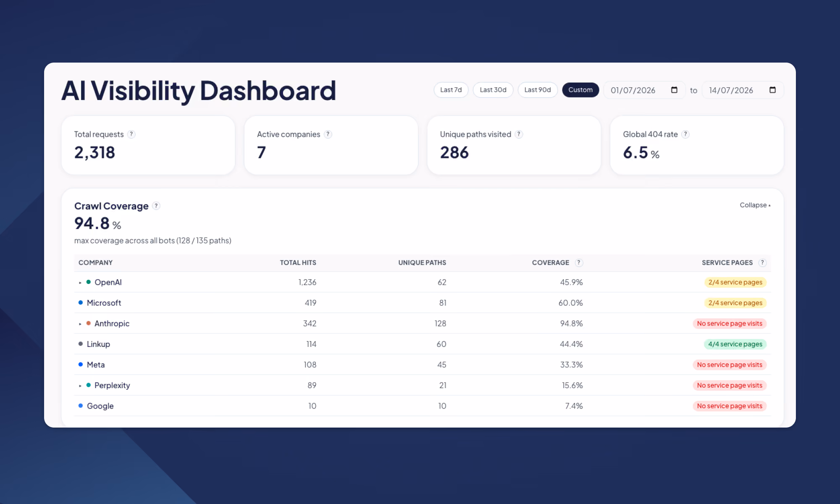Select the Linkup company name

[98, 344]
